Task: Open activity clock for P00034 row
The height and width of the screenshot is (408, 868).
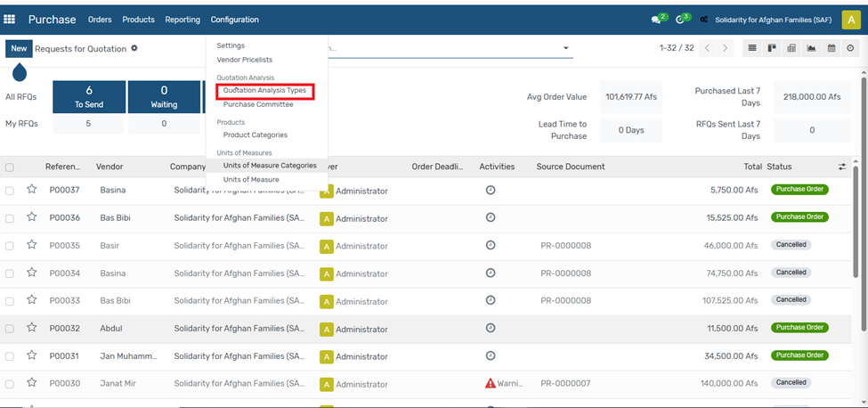Action: click(x=491, y=273)
